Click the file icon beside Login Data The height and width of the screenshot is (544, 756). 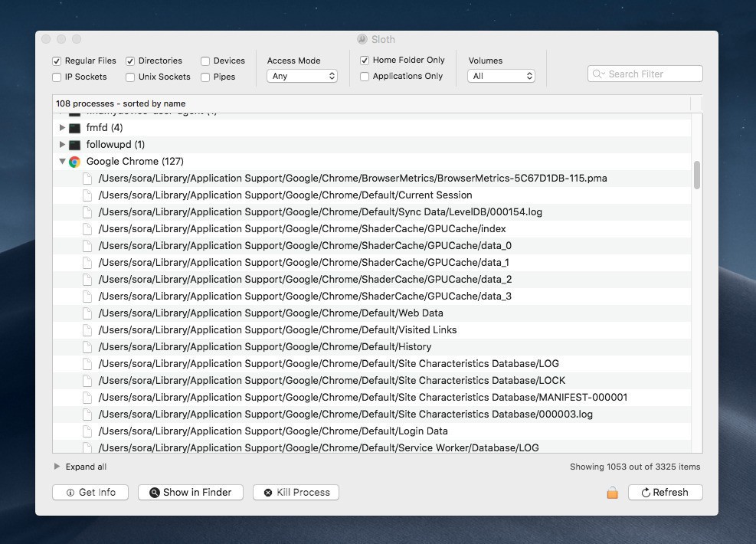(87, 431)
